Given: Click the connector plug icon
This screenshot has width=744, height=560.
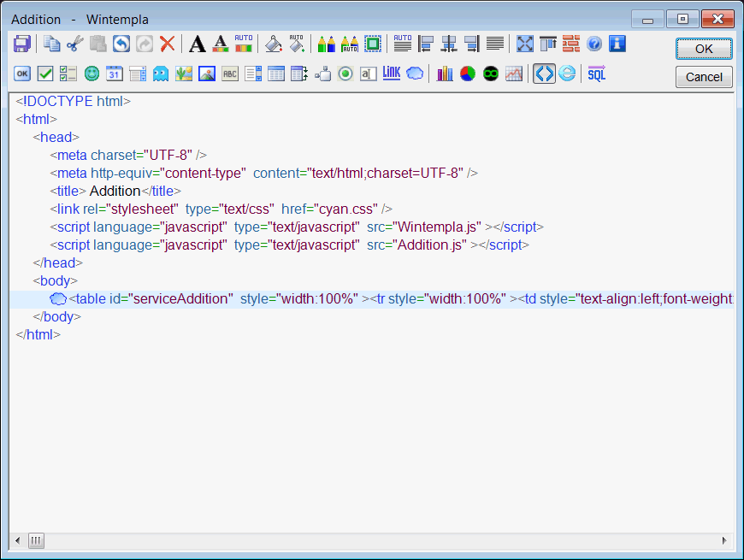Looking at the screenshot, I should pyautogui.click(x=322, y=74).
